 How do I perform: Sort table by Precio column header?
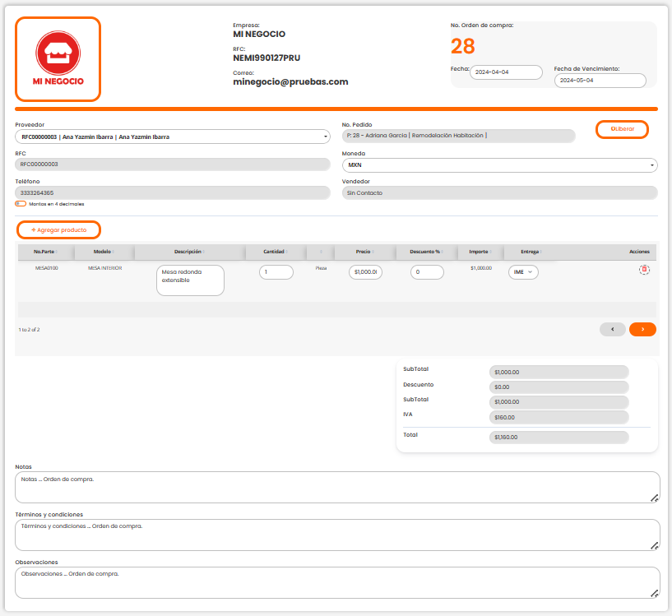[x=363, y=252]
